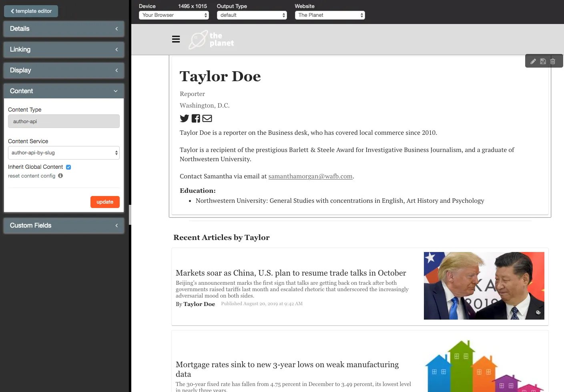The width and height of the screenshot is (564, 392).
Task: Toggle Inherit Global Content checkbox
Action: pos(68,167)
